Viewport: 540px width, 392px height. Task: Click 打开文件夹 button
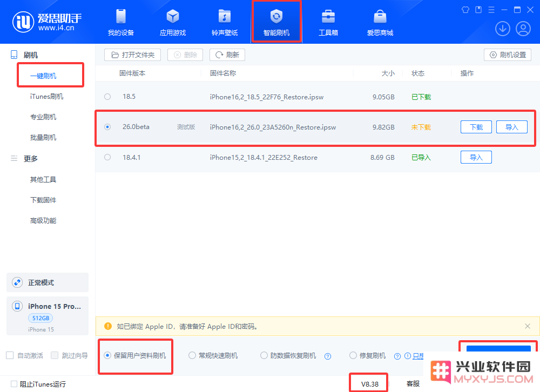(133, 55)
